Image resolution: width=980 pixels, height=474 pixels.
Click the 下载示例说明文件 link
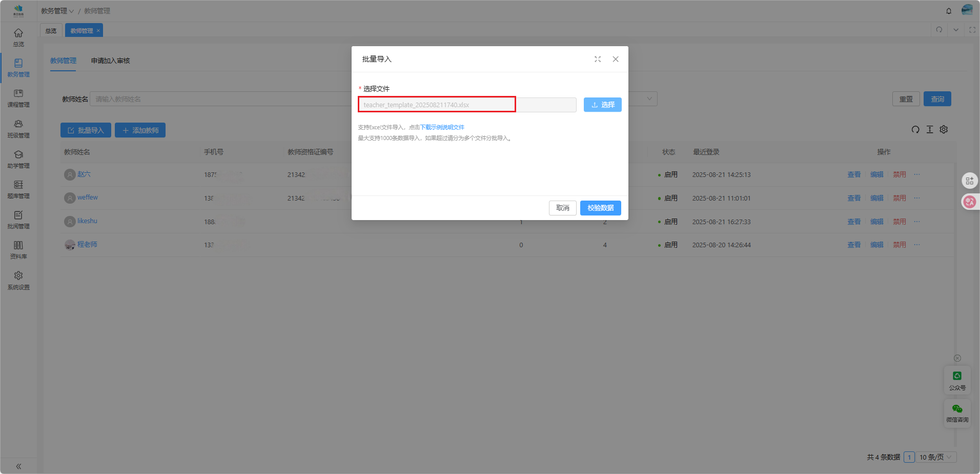pos(442,127)
